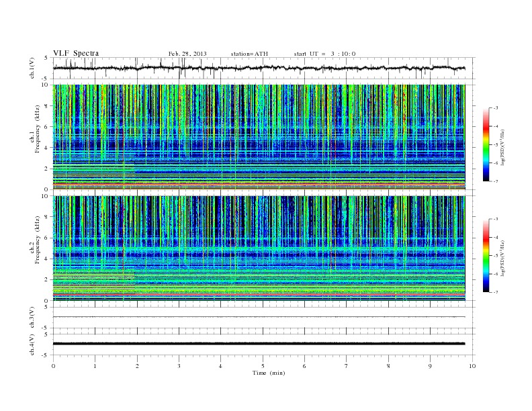Click the "-7" tick on ch.1 colorbar
This screenshot has height=411, width=532.
click(496, 181)
